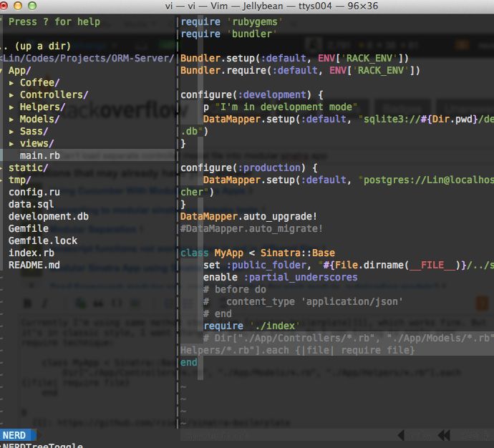Open the Coffee/ directory
The height and width of the screenshot is (448, 494).
pyautogui.click(x=39, y=82)
